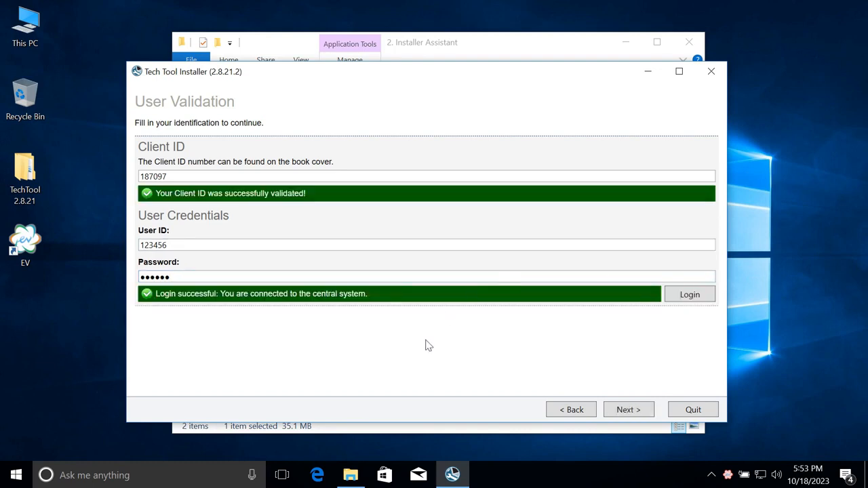Screen dimensions: 868x488
Task: Launch Microsoft Edge from the taskbar
Action: tap(317, 474)
